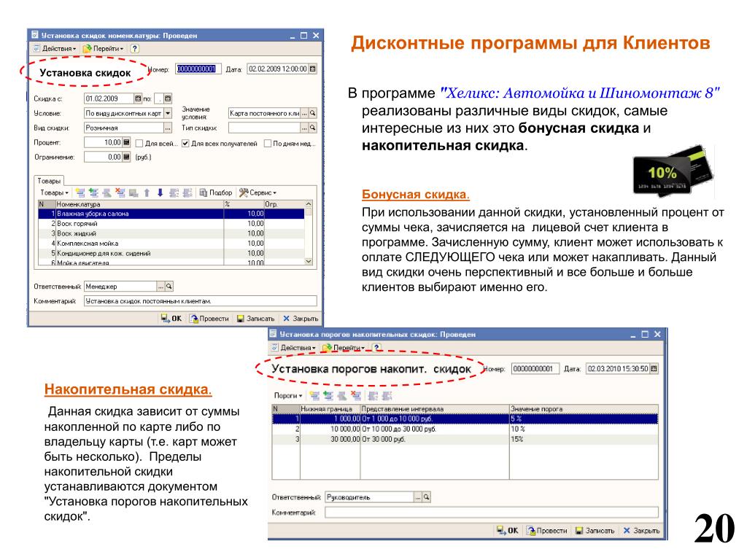
Task: Open calculator for Ограничение field
Action: click(x=126, y=157)
